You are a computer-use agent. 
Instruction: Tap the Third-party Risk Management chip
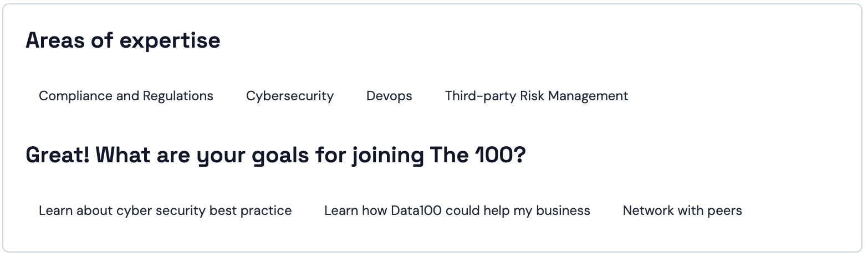(x=537, y=96)
